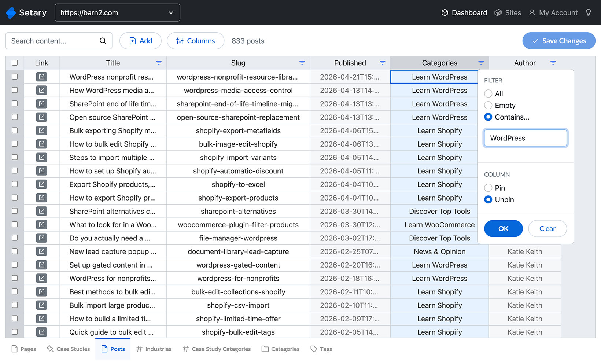The height and width of the screenshot is (364, 601).
Task: Switch to the Case Study Categories tab
Action: [217, 349]
